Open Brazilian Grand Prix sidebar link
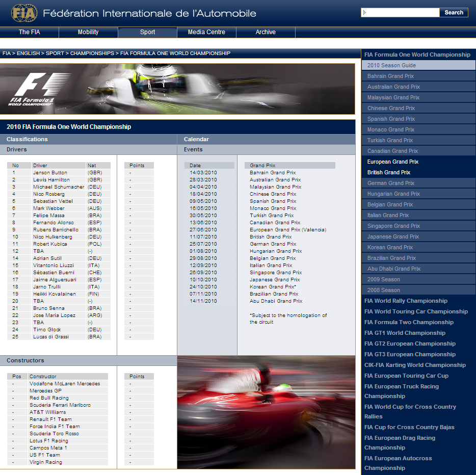 [418, 258]
